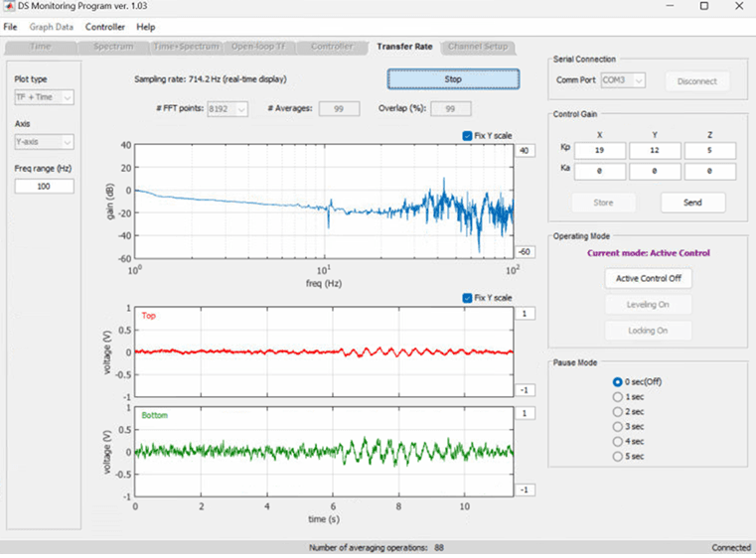Edit the Top plot lower limit field
756x558 pixels.
tap(526, 390)
